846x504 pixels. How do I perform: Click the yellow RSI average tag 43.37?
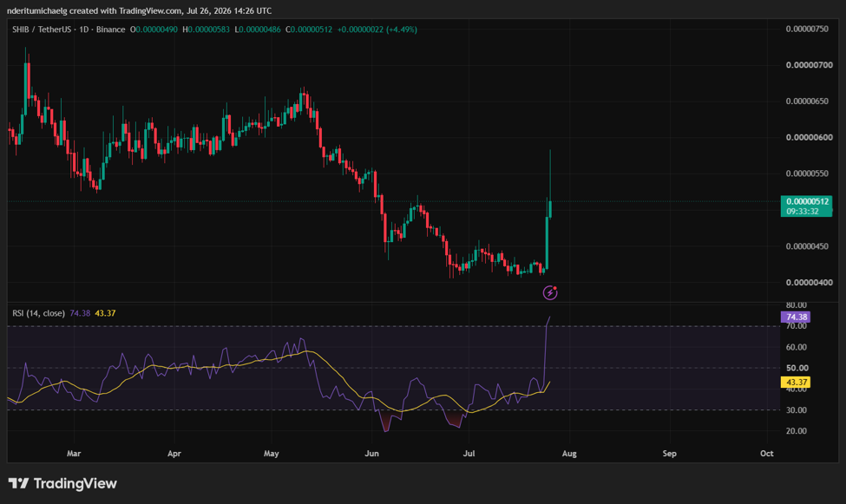(796, 382)
